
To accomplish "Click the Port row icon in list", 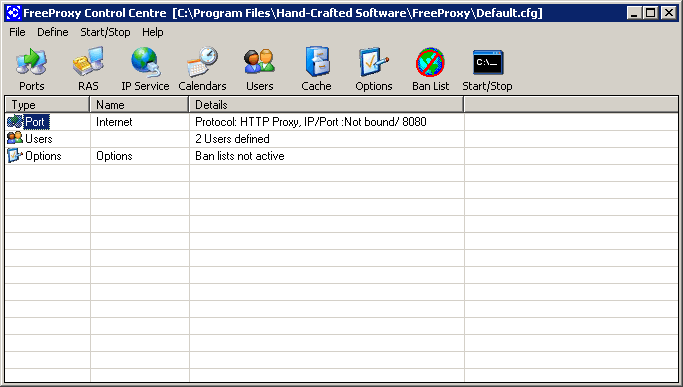I will point(15,122).
